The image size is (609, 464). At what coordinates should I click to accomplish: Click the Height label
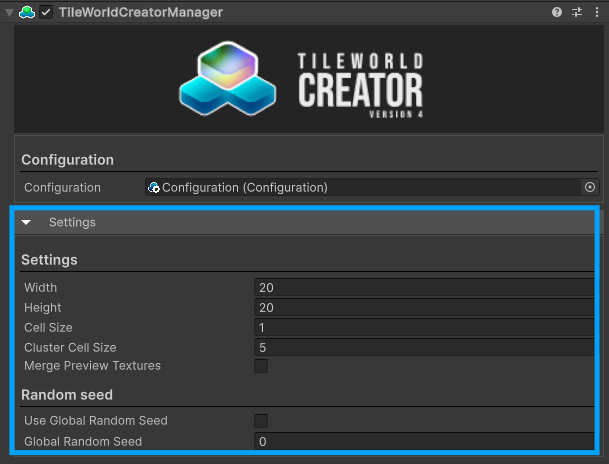click(43, 308)
